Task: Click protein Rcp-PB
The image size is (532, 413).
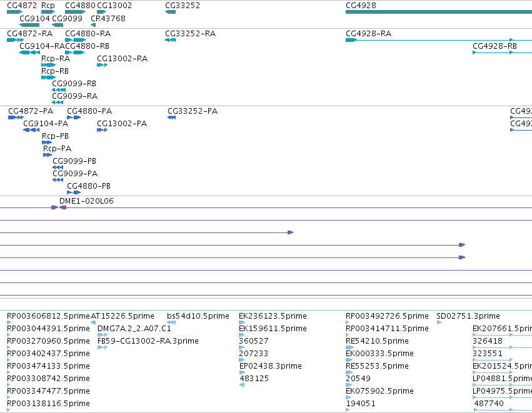Action: pyautogui.click(x=55, y=136)
